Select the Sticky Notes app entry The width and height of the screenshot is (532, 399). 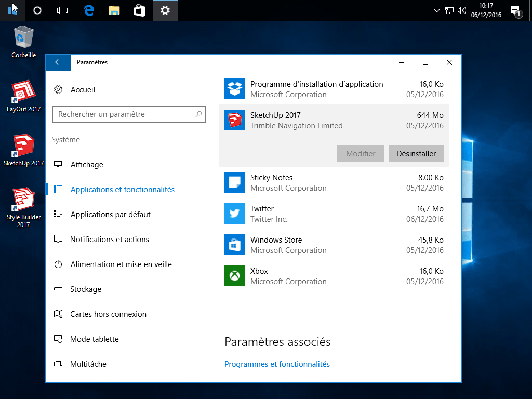[x=334, y=182]
